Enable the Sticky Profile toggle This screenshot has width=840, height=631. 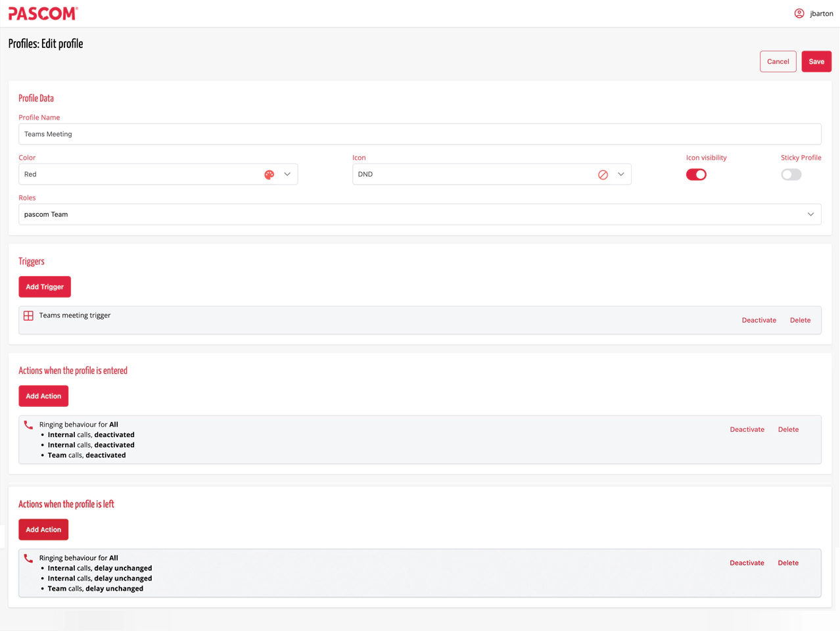[x=791, y=174]
